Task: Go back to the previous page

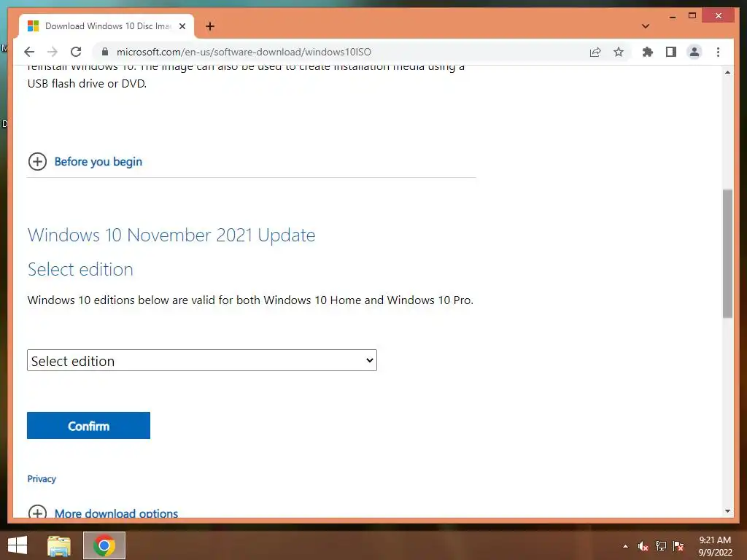Action: (29, 52)
